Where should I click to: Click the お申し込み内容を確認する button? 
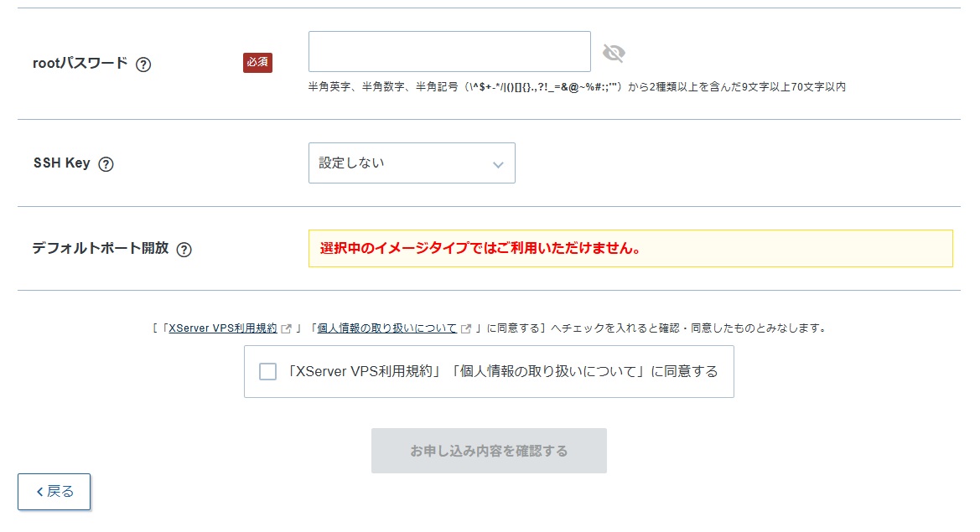[x=489, y=451]
